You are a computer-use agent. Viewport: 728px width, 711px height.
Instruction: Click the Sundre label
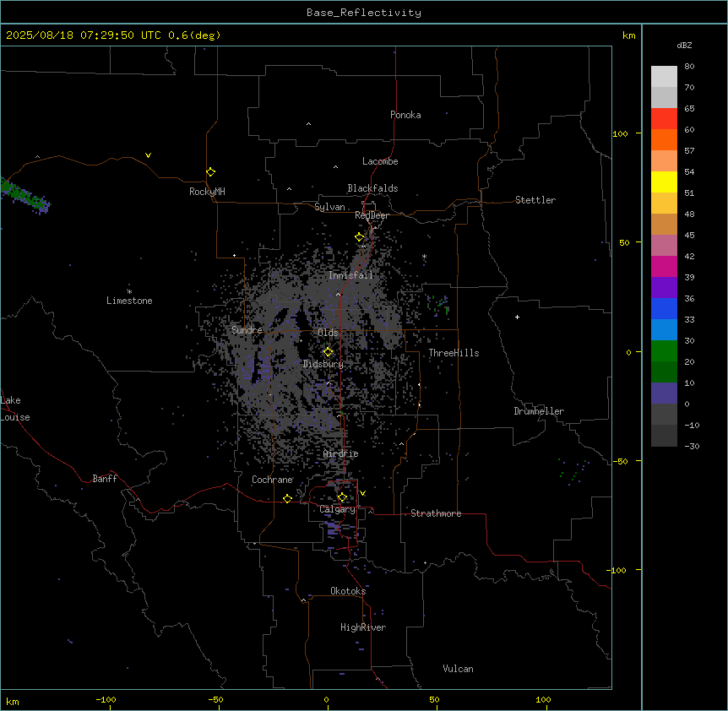click(247, 330)
